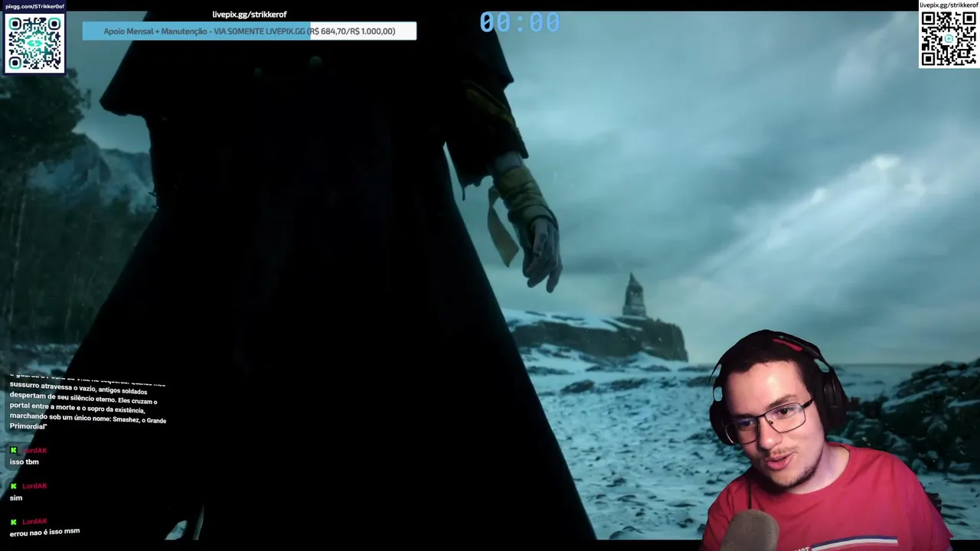Click the 00:00 timer display
The height and width of the screenshot is (551, 980).
[520, 23]
